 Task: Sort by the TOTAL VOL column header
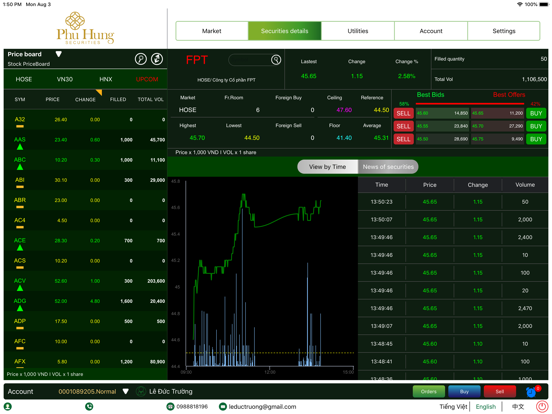point(151,100)
